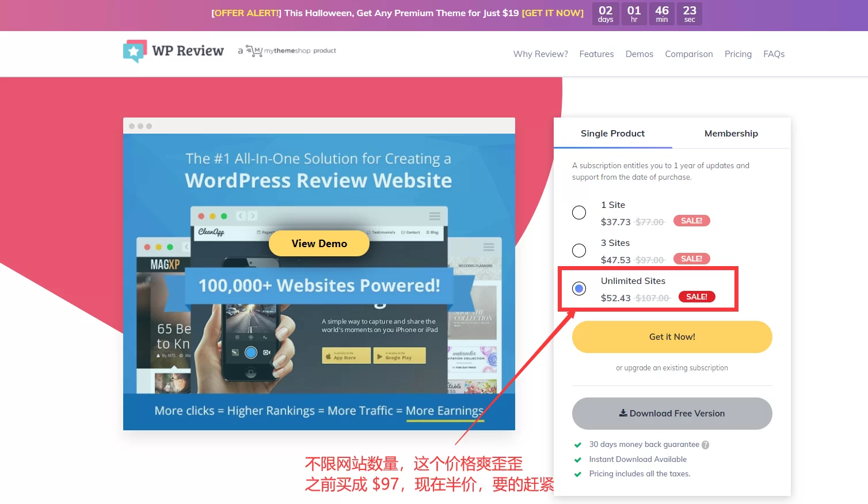The width and height of the screenshot is (868, 504).
Task: Click the struck-through $77.00 price
Action: click(650, 222)
